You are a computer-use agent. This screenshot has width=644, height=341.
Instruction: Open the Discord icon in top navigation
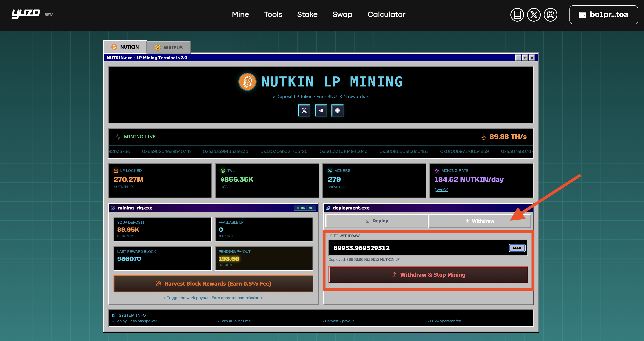(551, 15)
